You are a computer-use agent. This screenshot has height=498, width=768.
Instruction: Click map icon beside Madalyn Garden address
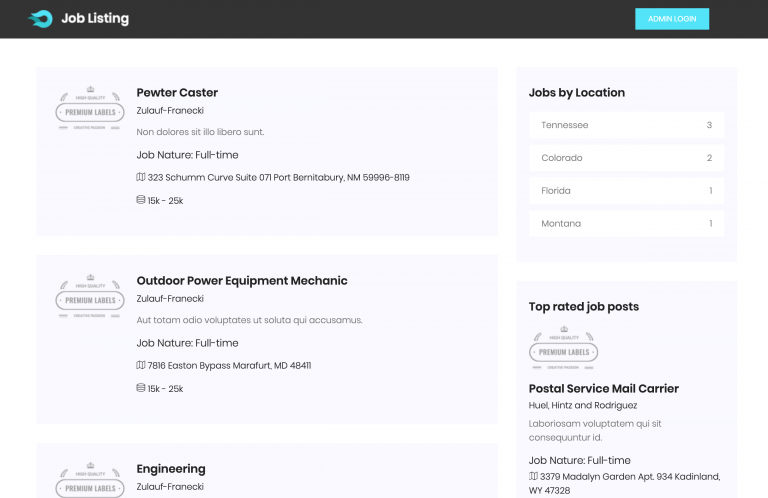533,476
